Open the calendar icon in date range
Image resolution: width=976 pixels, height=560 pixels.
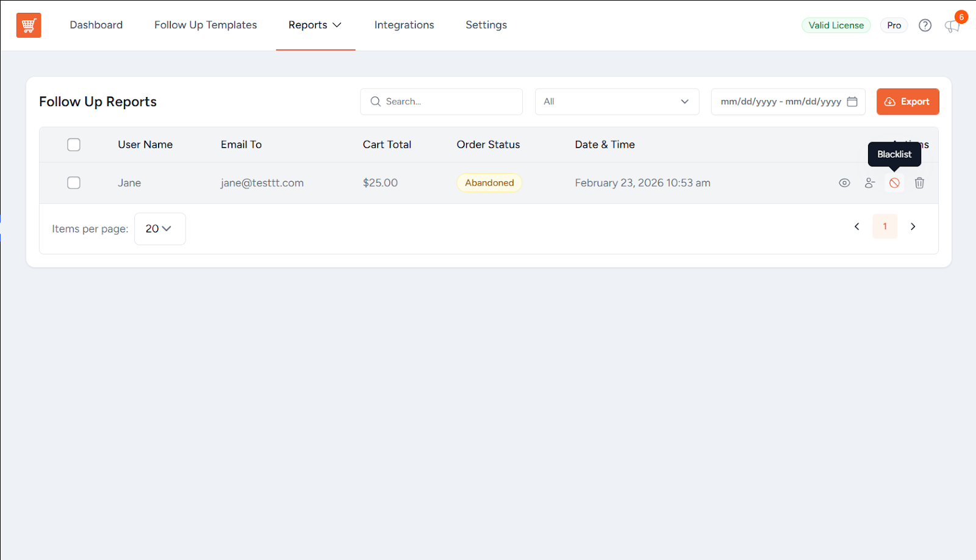pyautogui.click(x=852, y=102)
